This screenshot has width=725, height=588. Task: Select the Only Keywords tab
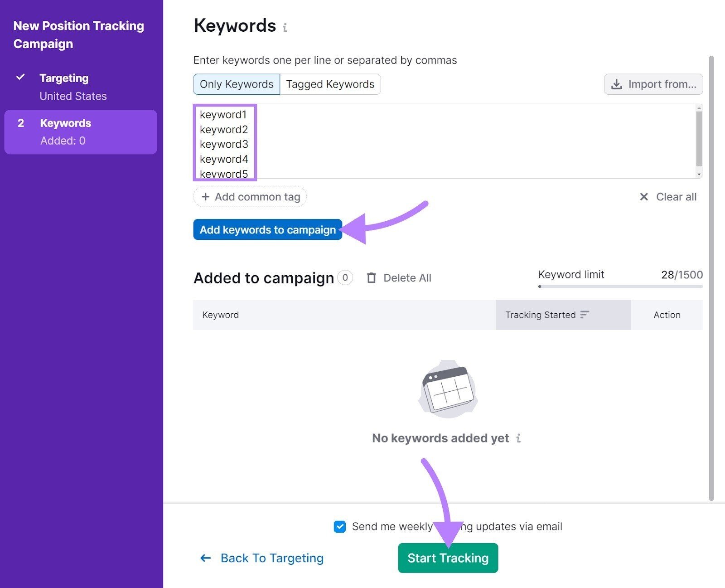pos(236,84)
